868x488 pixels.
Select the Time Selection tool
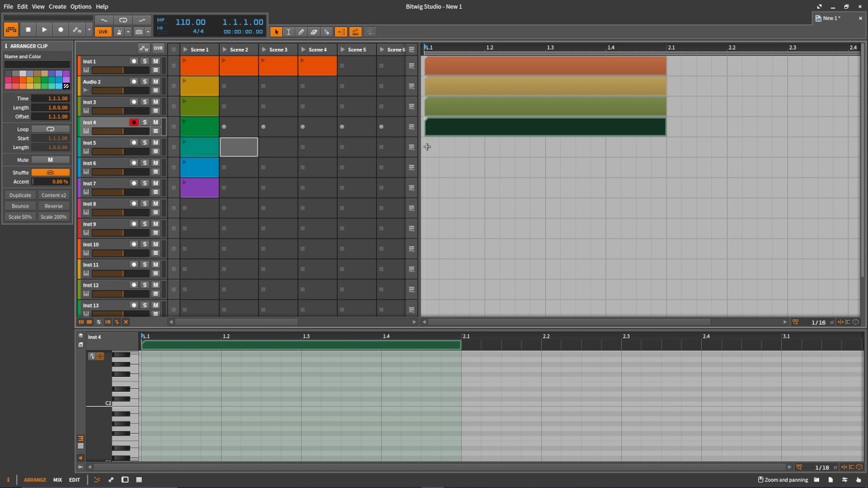click(x=288, y=32)
